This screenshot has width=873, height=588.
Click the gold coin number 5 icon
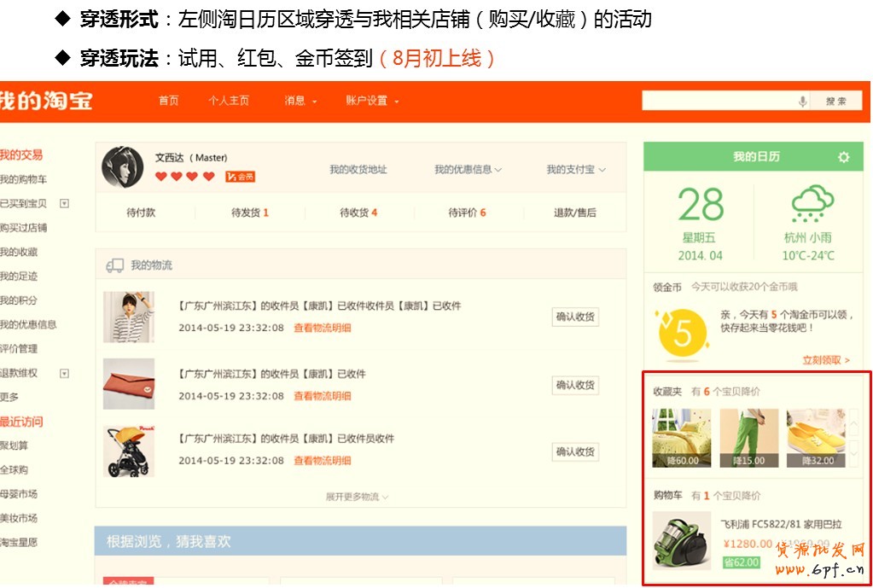681,333
